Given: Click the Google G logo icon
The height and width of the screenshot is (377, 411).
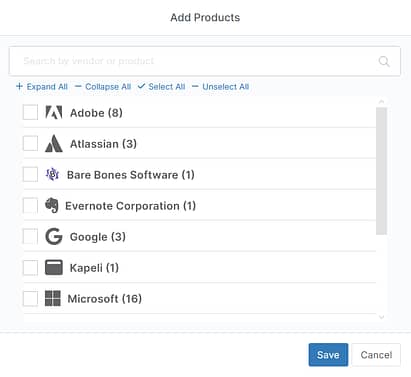Looking at the screenshot, I should (54, 237).
